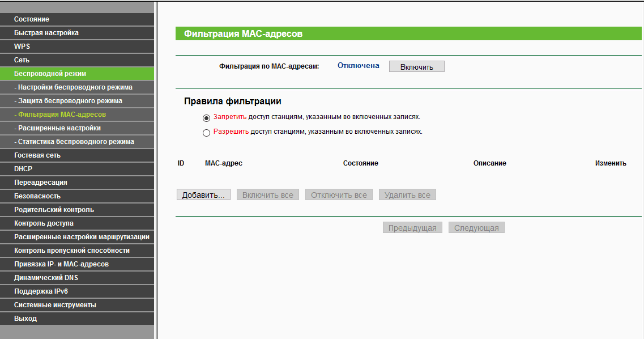This screenshot has width=644, height=339.
Task: Click the Фильтрация MAC-адресов green page title
Action: click(x=243, y=33)
